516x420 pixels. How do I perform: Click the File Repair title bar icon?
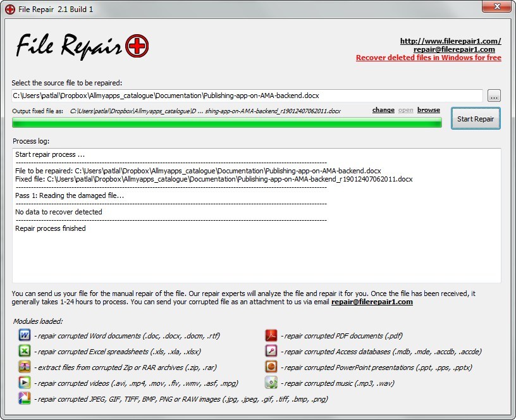10,9
